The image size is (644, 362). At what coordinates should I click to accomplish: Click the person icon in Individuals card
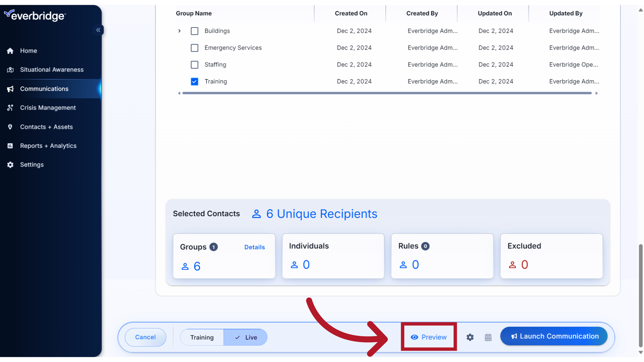click(x=294, y=265)
